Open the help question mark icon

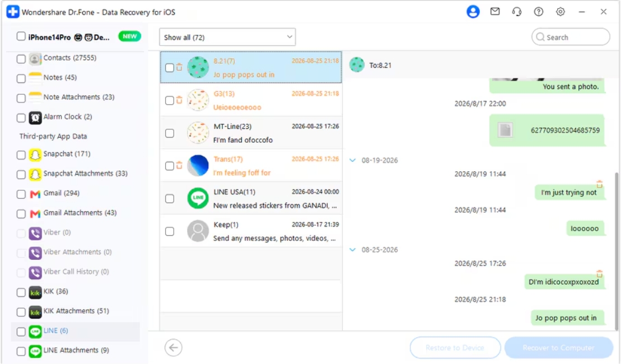pyautogui.click(x=539, y=12)
